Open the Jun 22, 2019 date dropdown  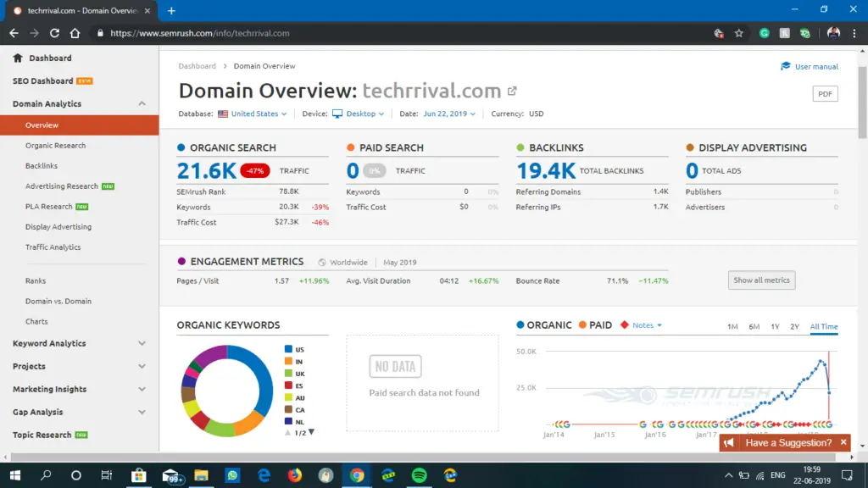pyautogui.click(x=449, y=114)
